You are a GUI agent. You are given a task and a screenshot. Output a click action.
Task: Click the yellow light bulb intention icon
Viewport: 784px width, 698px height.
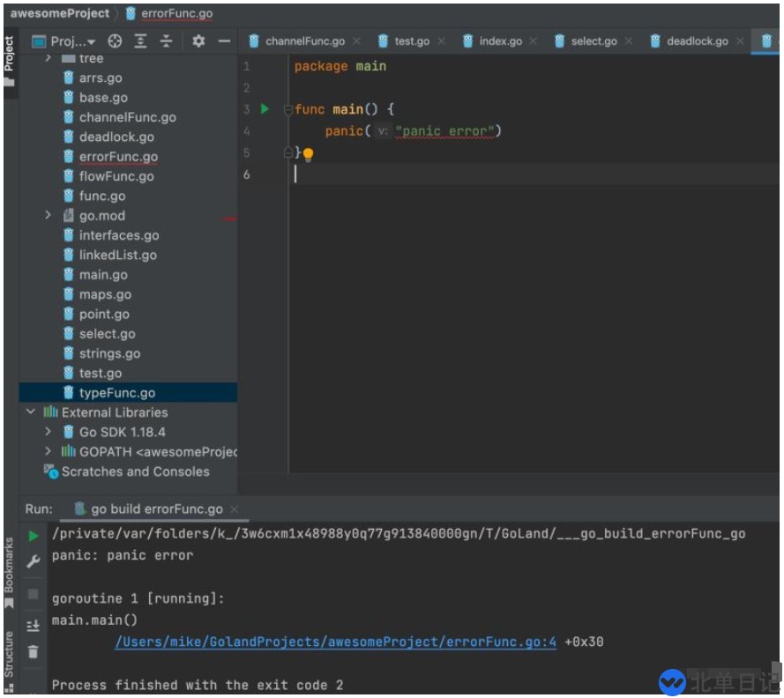[308, 155]
